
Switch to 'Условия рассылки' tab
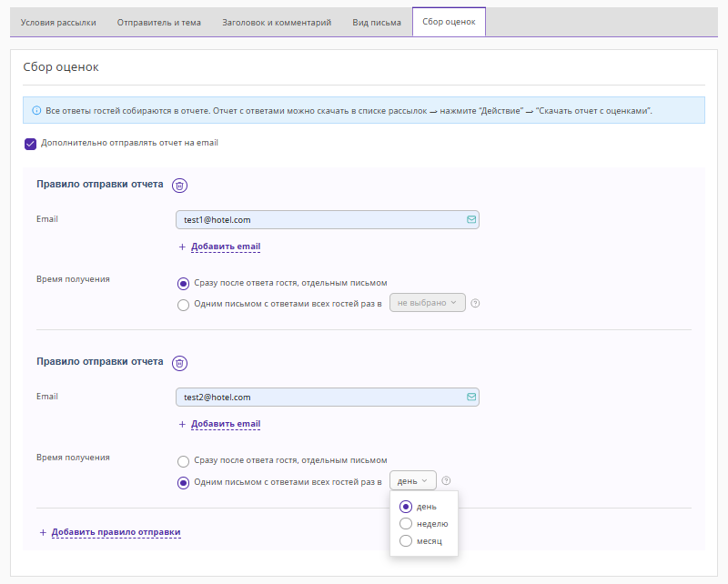coord(58,22)
